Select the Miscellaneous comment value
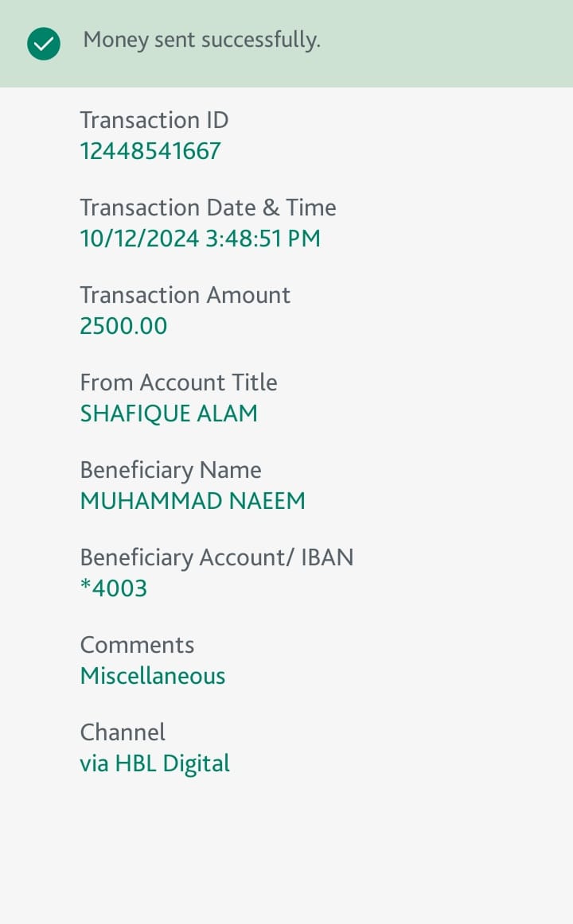Viewport: 573px width, 924px height. (x=153, y=676)
